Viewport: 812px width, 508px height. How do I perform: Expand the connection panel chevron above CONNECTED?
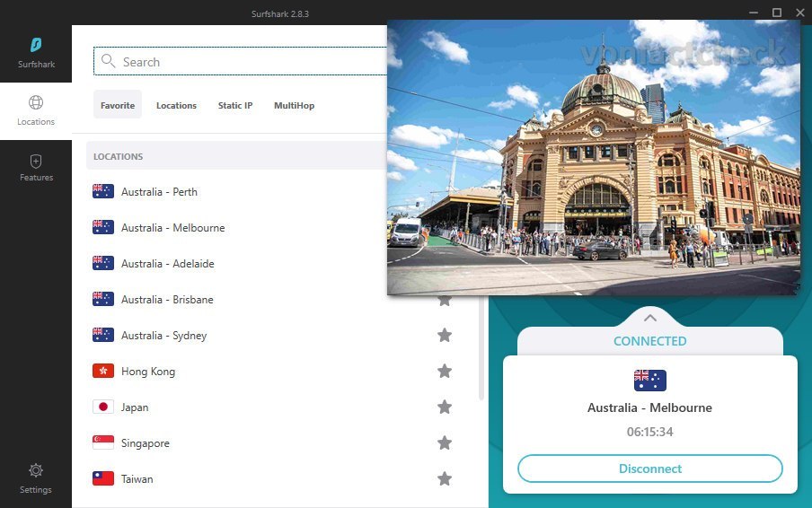pos(650,318)
